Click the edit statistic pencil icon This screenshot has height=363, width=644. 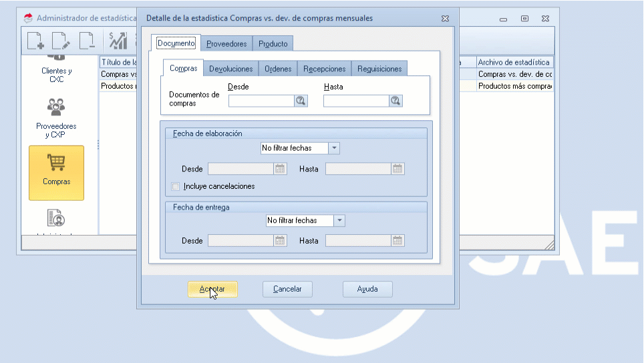pos(61,41)
